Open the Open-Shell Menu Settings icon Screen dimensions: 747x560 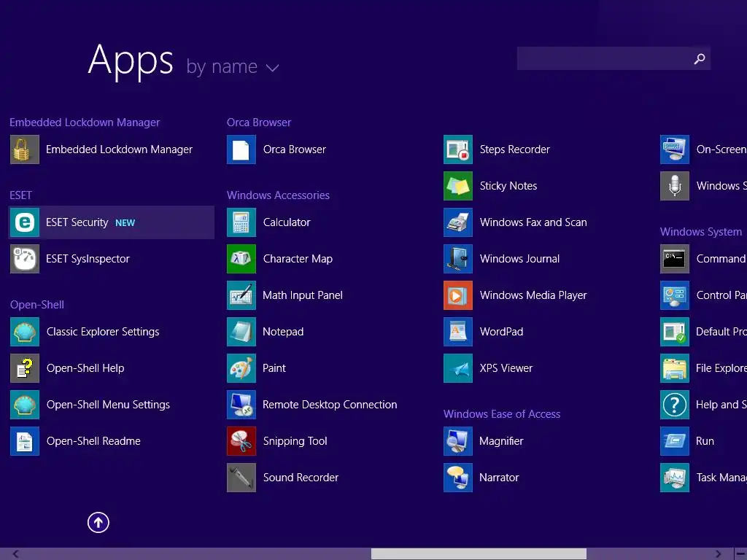[x=25, y=405]
